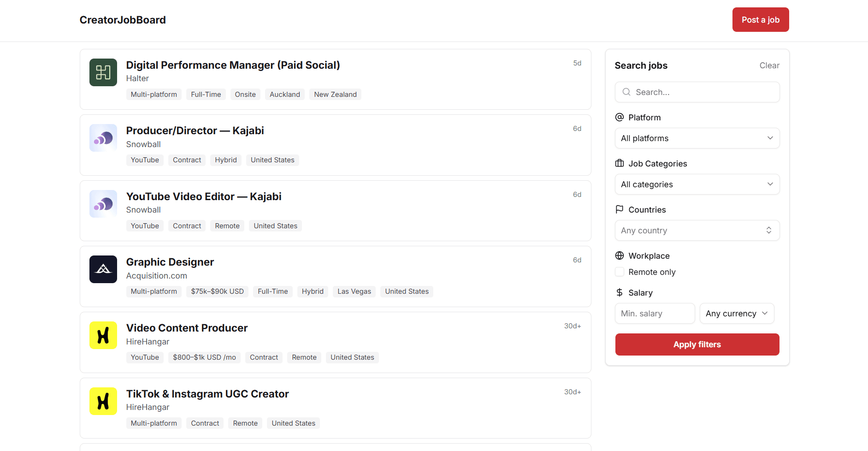The height and width of the screenshot is (451, 868).
Task: Click Remote tag on YouTube Video Editor listing
Action: click(x=227, y=226)
